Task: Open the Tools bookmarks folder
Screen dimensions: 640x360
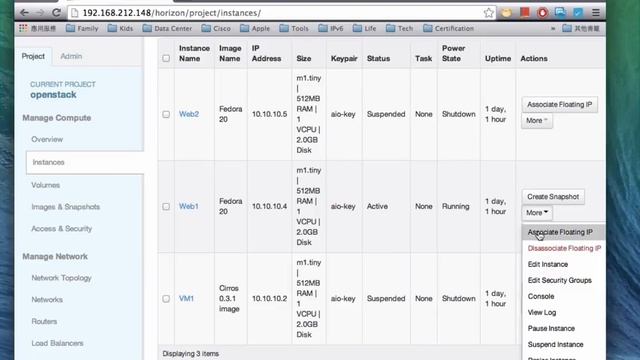Action: (294, 28)
